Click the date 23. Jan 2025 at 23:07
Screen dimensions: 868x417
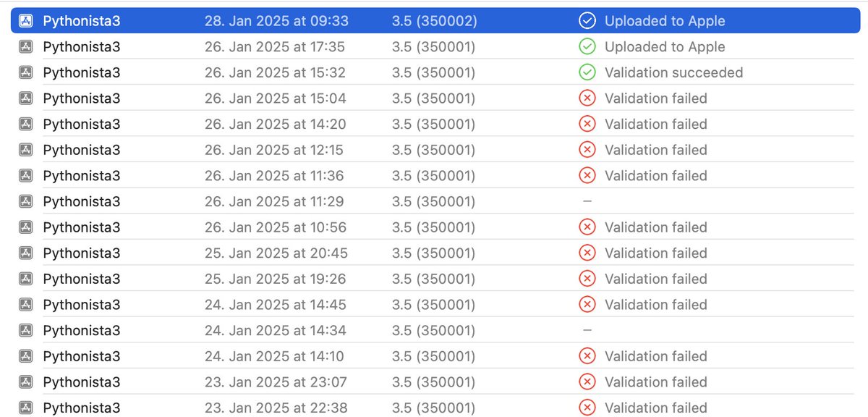pos(276,382)
